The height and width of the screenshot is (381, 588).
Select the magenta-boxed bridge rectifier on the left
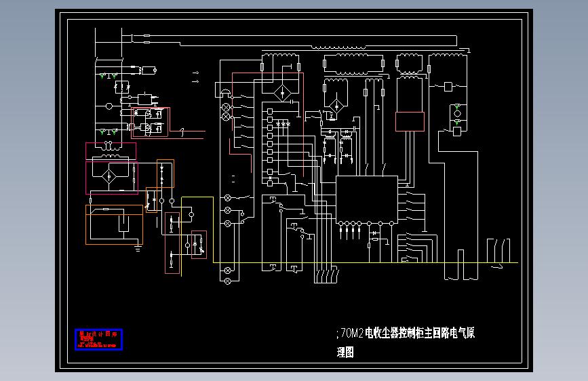click(x=112, y=178)
